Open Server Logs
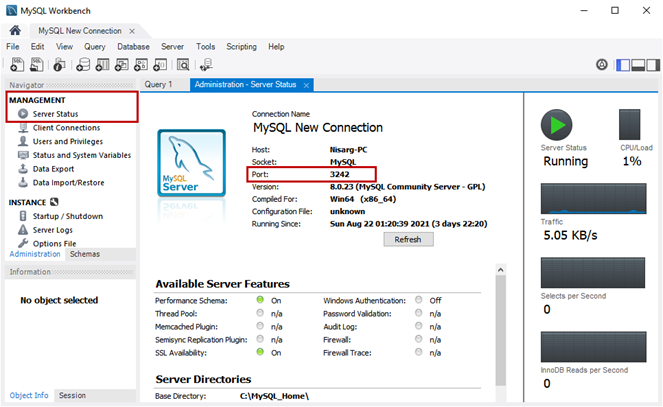The image size is (663, 407). tap(53, 230)
